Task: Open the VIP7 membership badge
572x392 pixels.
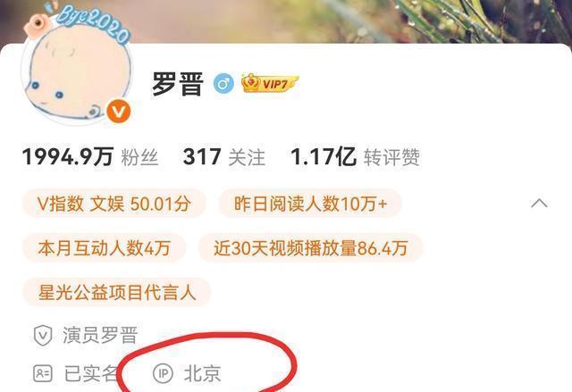Action: [270, 83]
